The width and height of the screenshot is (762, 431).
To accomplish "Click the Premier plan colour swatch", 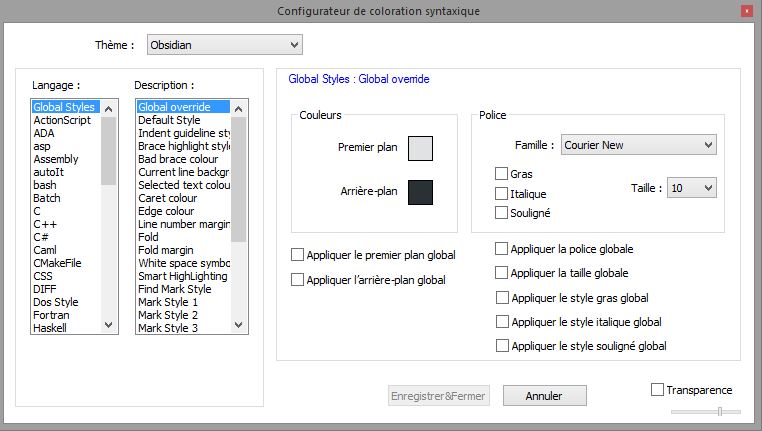I will click(x=420, y=148).
